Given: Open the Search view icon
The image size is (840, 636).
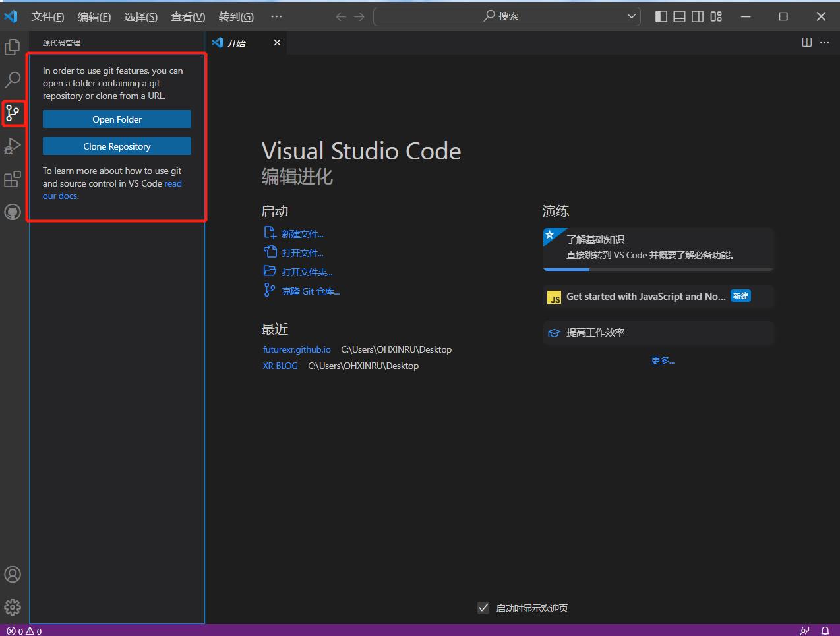Looking at the screenshot, I should click(x=13, y=80).
